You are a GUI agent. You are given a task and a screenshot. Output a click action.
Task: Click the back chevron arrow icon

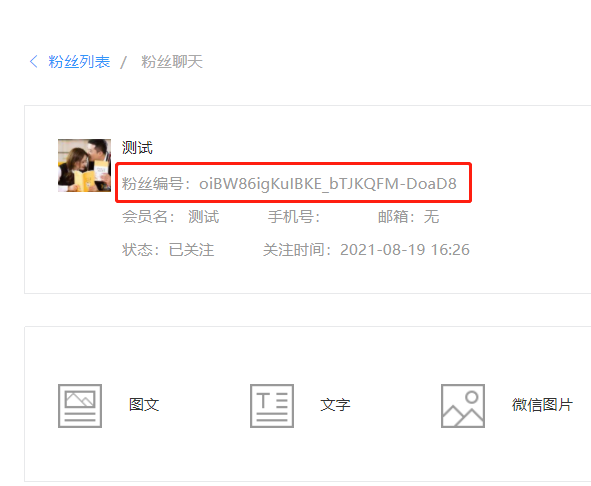(x=34, y=61)
